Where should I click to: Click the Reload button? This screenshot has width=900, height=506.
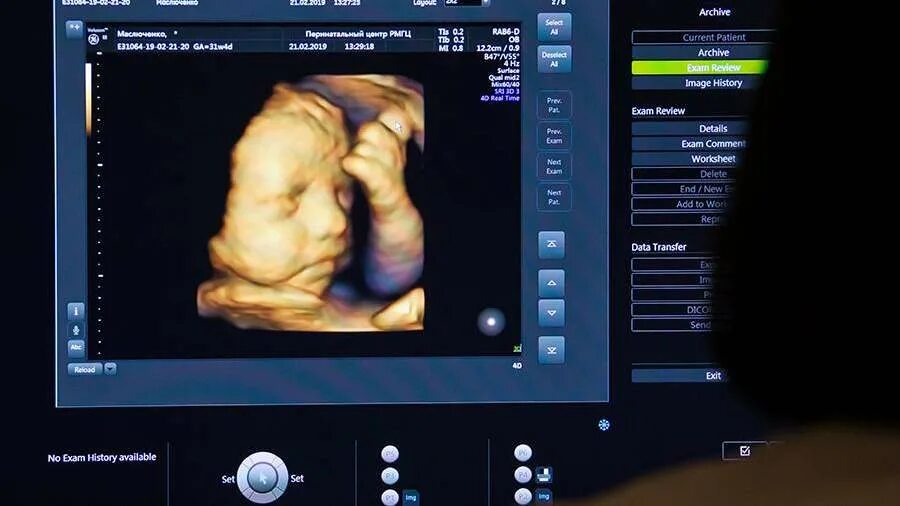[x=84, y=369]
